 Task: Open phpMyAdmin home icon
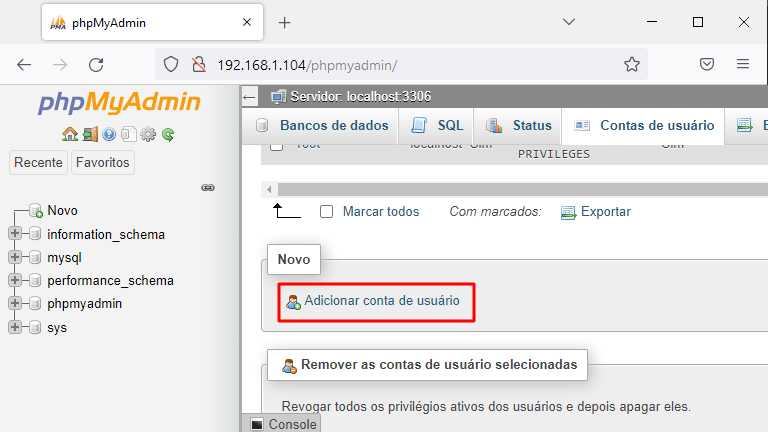pyautogui.click(x=70, y=134)
